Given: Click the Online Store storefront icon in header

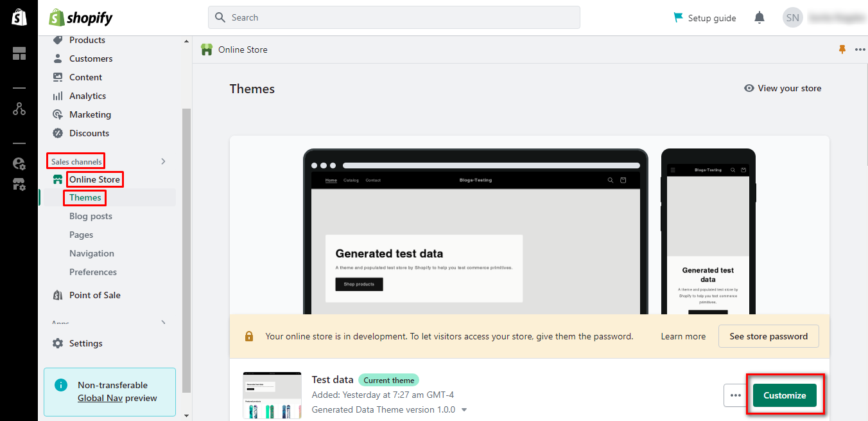Looking at the screenshot, I should (x=207, y=49).
